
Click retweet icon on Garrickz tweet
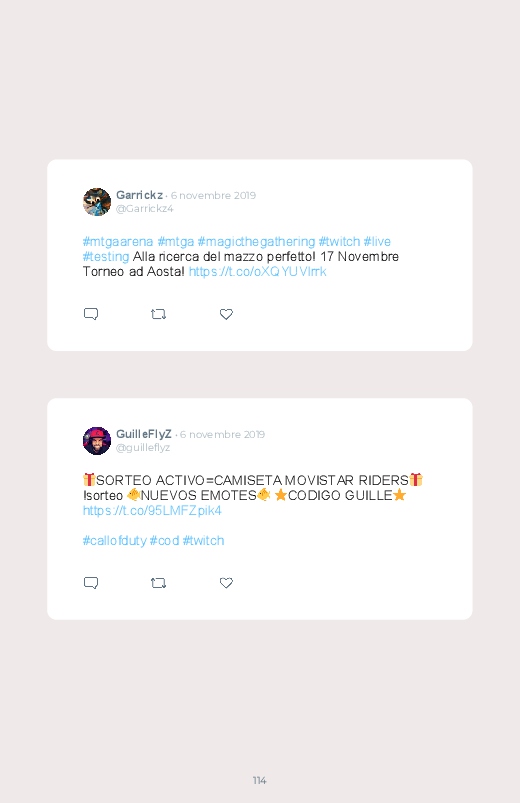pos(158,314)
